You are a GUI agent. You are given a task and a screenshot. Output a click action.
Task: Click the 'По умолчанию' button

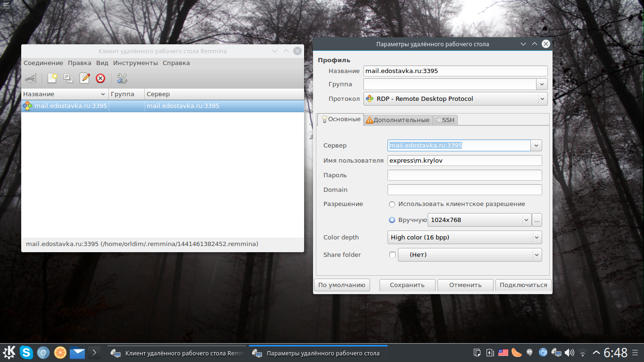click(x=342, y=285)
